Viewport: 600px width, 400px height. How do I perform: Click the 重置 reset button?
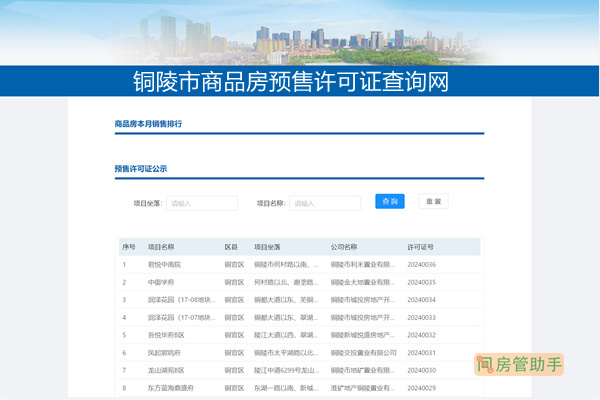[x=433, y=202]
